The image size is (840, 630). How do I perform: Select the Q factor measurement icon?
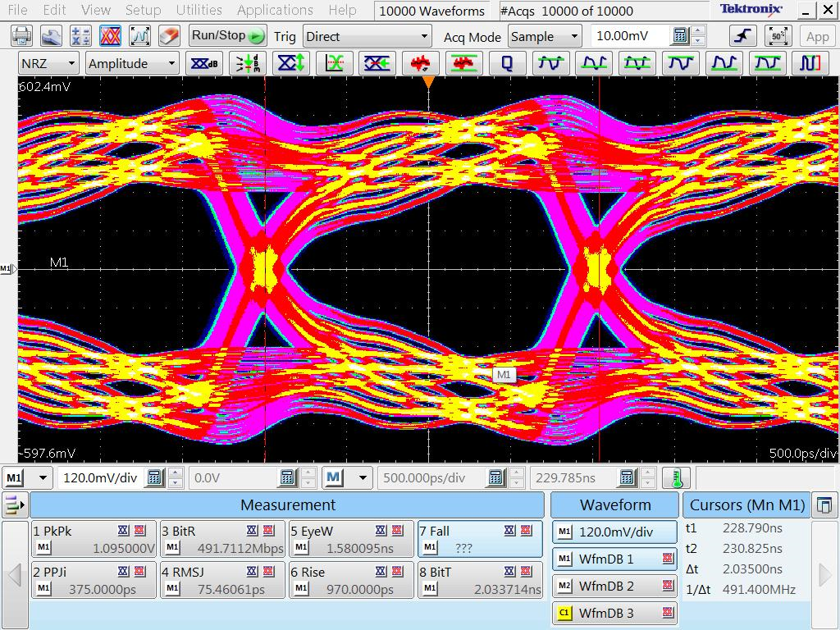coord(507,63)
